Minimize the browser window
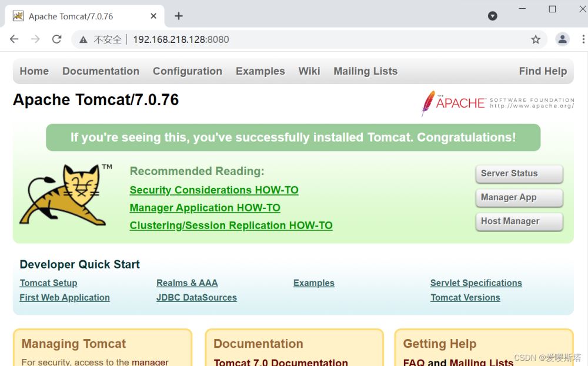This screenshot has height=366, width=588. pyautogui.click(x=522, y=9)
